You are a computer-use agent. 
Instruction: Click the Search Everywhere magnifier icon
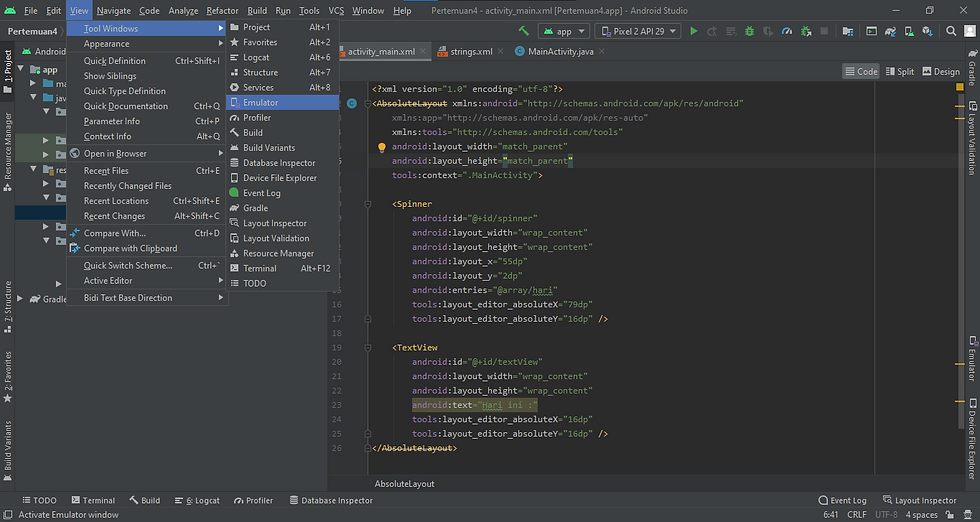(x=951, y=31)
